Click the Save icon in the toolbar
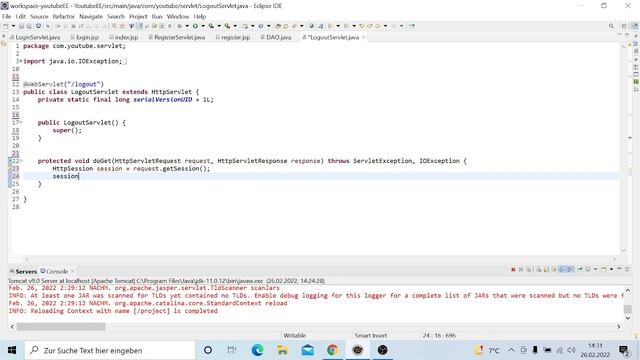640x360 pixels. (x=21, y=26)
